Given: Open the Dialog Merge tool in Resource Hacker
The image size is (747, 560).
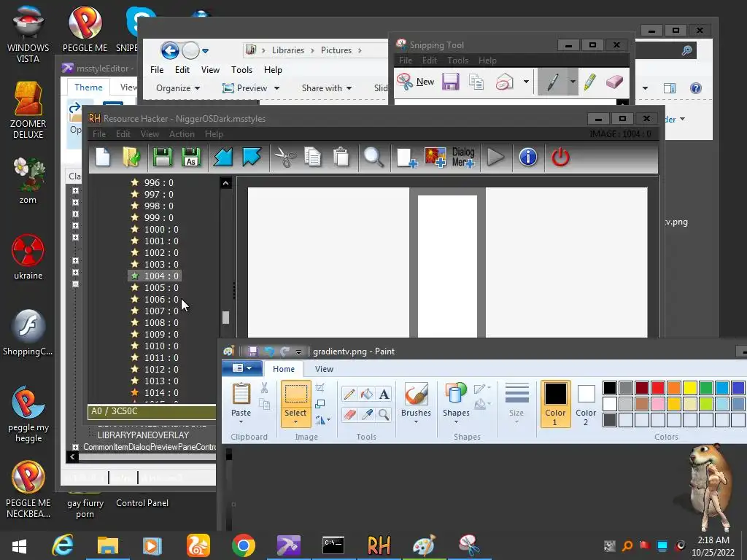Looking at the screenshot, I should (463, 157).
